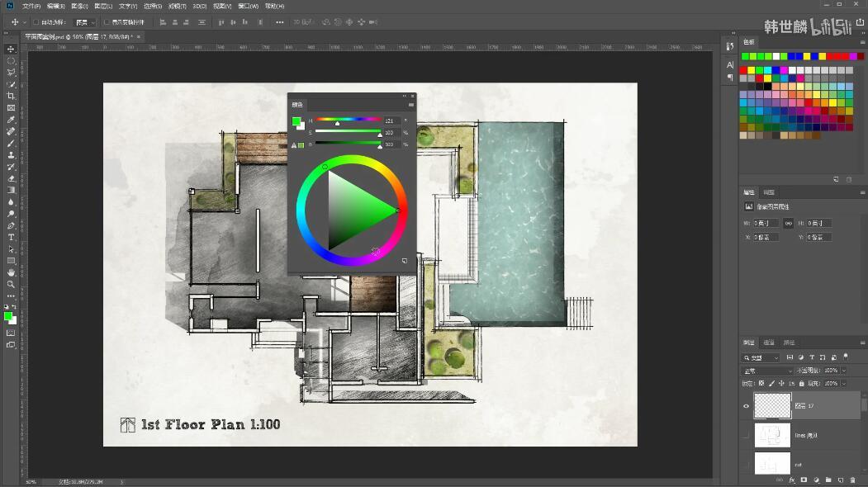Select the Eraser tool

tap(11, 178)
